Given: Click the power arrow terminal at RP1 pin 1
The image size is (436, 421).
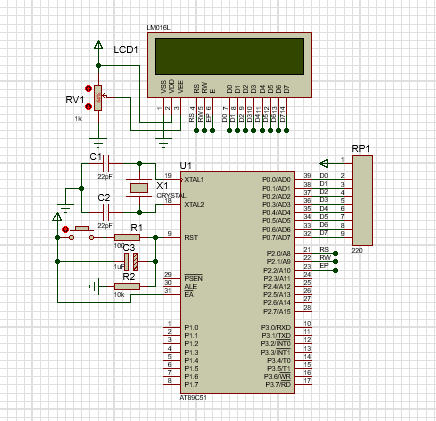Looking at the screenshot, I should [x=324, y=163].
